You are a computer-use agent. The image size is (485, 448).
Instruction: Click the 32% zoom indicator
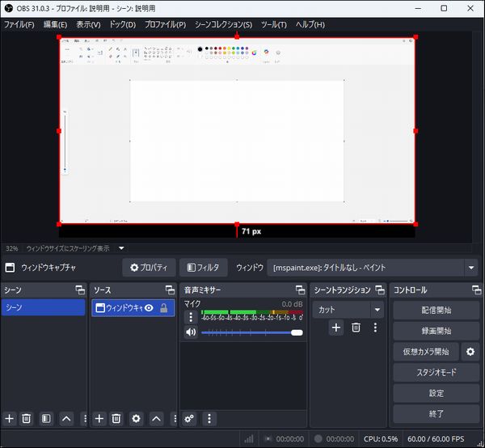(x=12, y=248)
